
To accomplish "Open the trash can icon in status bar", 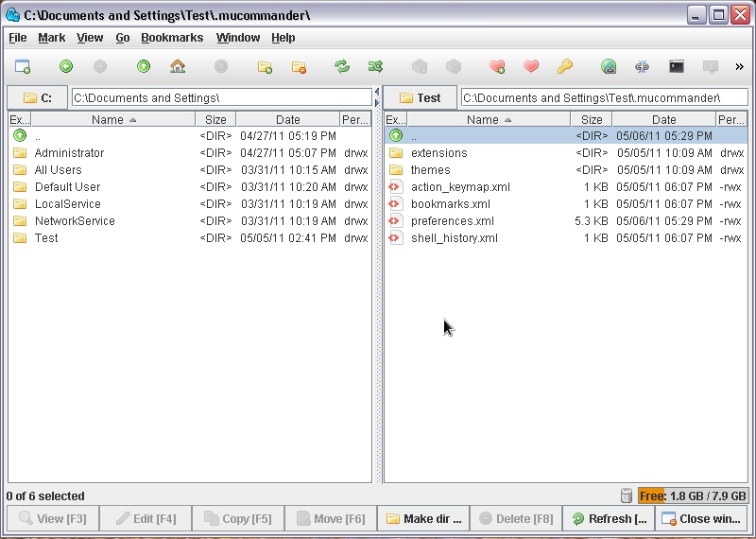I will (626, 496).
